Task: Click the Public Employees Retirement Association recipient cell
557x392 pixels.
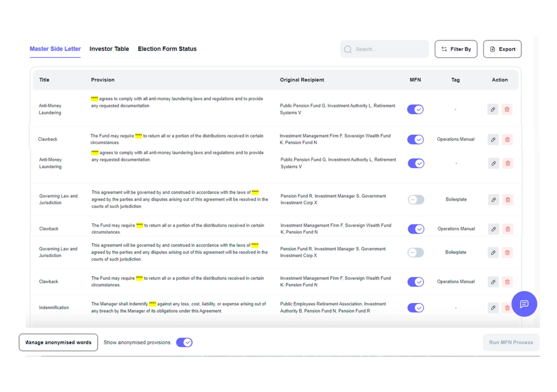Action: [x=333, y=307]
